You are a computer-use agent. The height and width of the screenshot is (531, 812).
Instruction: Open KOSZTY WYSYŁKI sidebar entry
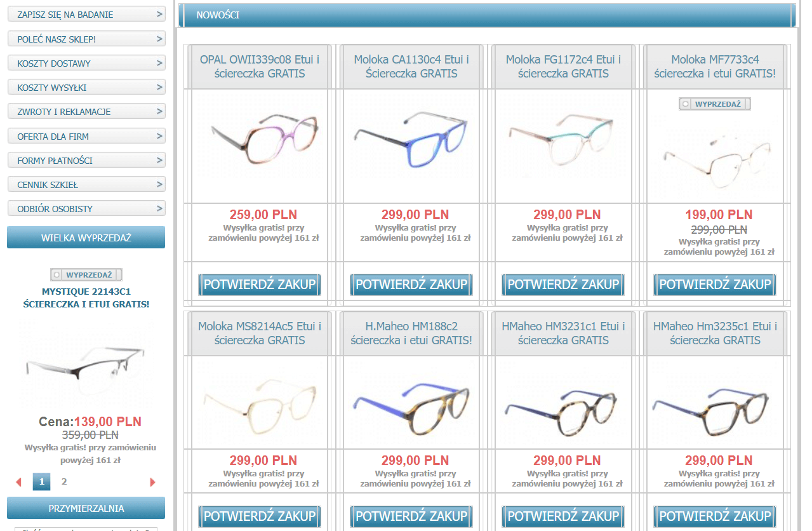click(86, 87)
